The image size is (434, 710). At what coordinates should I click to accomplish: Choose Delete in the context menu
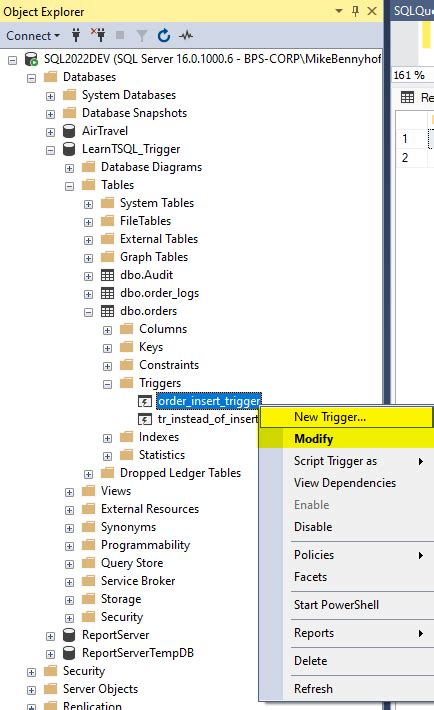(347, 661)
